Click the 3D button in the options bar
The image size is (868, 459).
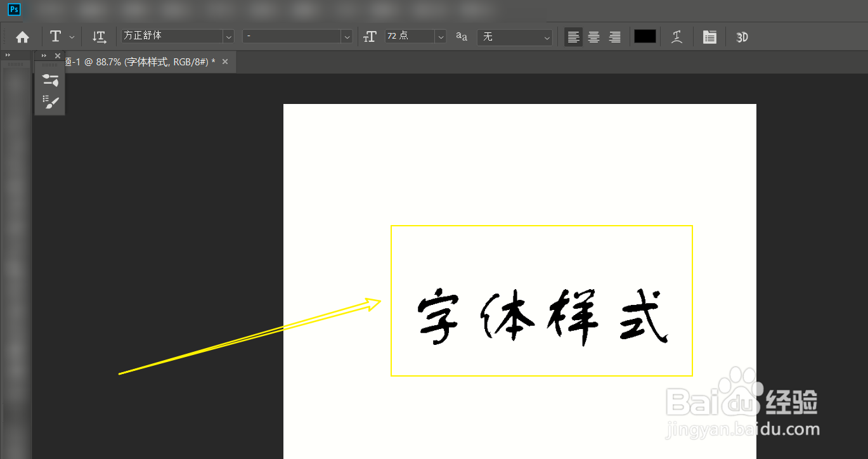tap(742, 36)
